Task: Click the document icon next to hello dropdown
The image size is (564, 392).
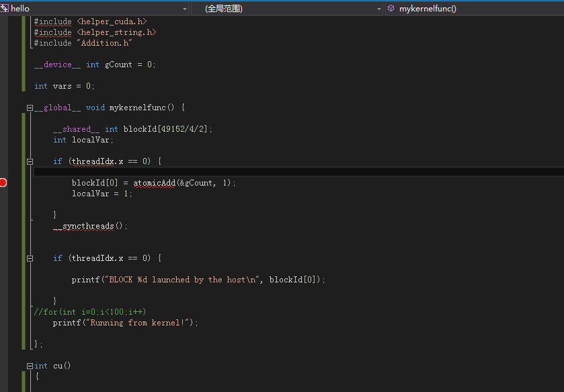Action: pyautogui.click(x=5, y=7)
